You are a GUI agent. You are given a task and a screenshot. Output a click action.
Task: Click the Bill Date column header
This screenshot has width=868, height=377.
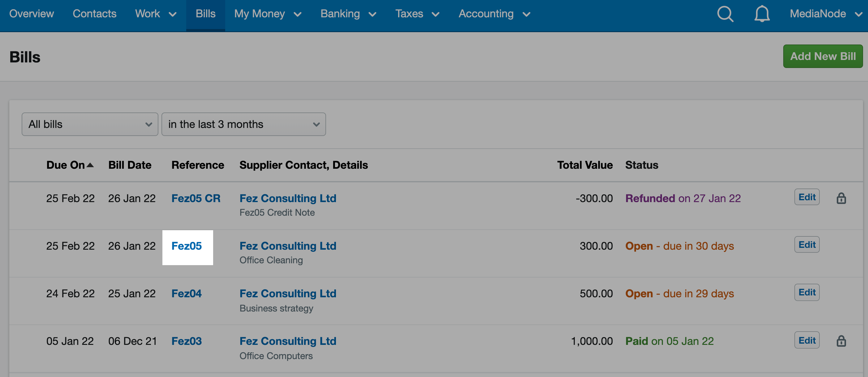pyautogui.click(x=130, y=165)
